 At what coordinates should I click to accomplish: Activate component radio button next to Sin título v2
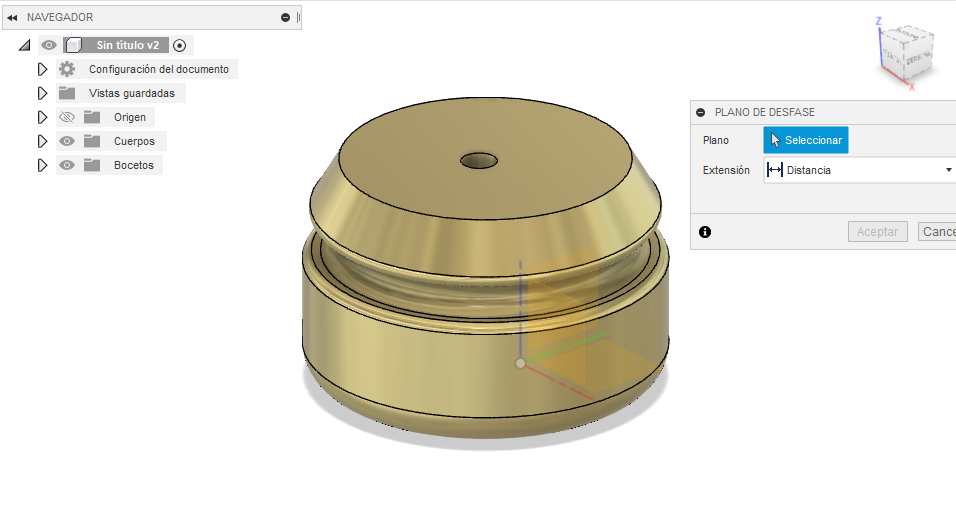179,45
